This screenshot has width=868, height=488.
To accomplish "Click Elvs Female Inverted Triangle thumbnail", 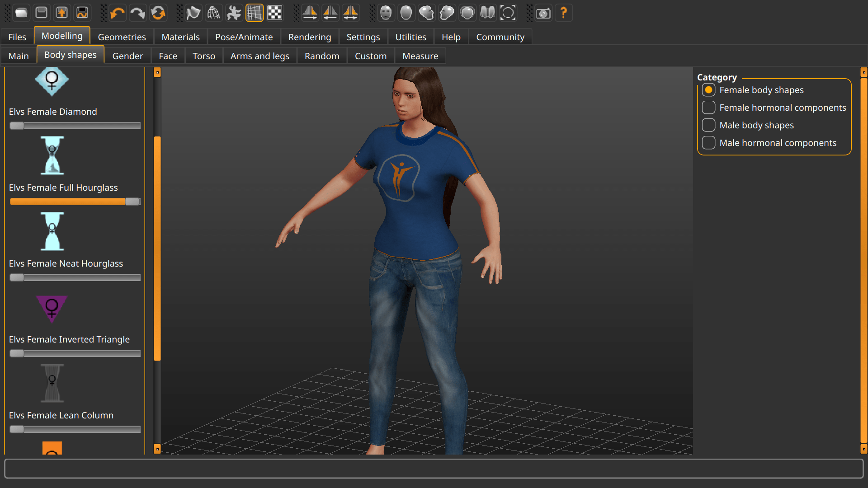I will coord(52,309).
